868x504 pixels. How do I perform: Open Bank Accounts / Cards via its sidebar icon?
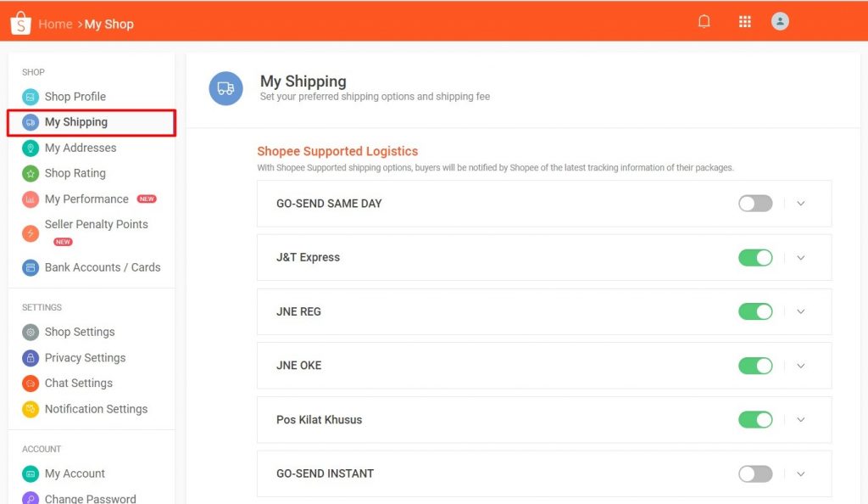point(31,267)
